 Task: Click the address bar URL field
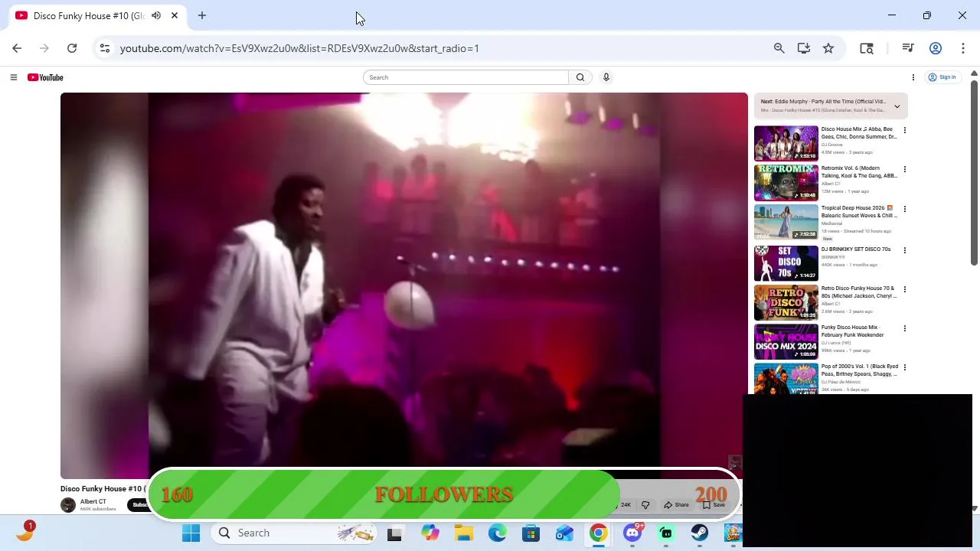(x=299, y=48)
